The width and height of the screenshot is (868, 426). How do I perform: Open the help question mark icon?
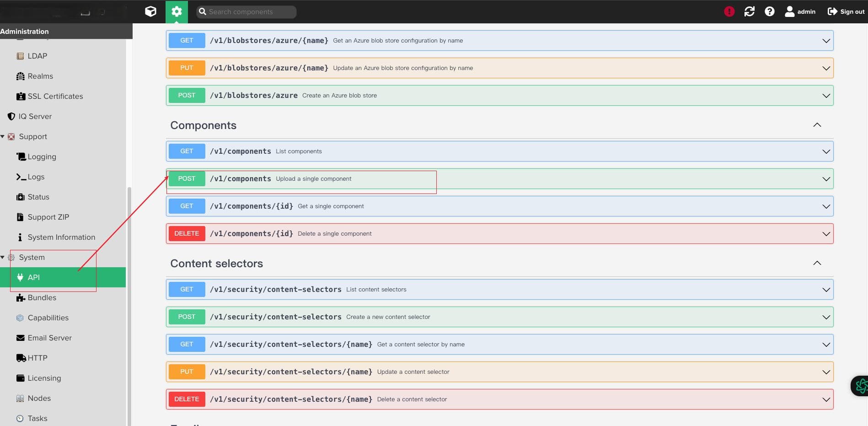pyautogui.click(x=769, y=11)
